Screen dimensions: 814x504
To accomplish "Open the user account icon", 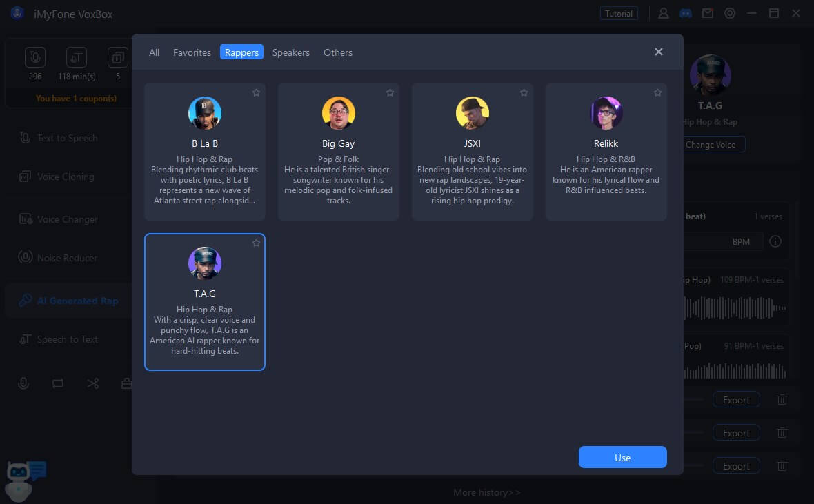I will (x=663, y=13).
